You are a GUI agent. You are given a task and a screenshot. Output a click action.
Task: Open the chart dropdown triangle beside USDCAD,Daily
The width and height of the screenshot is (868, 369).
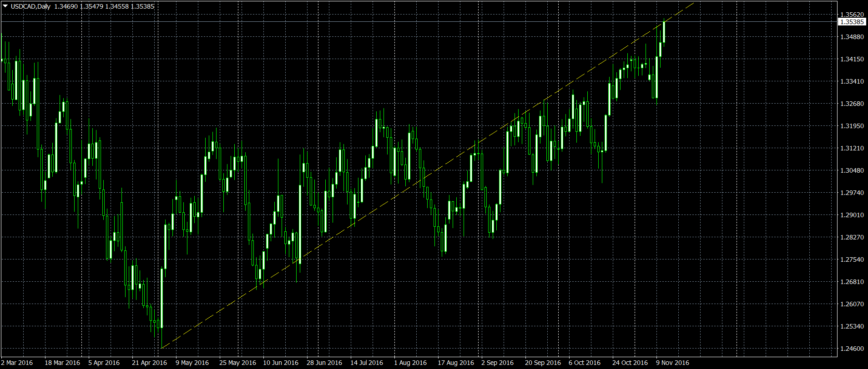[5, 6]
